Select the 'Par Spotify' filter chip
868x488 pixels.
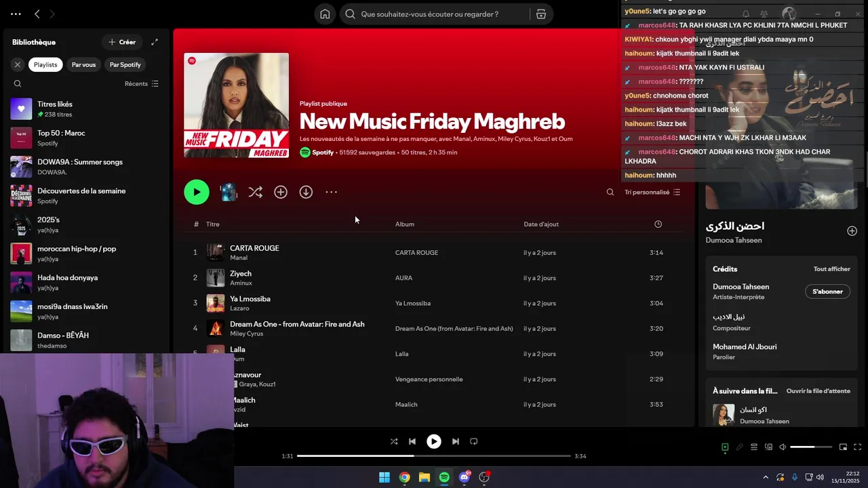click(x=125, y=64)
